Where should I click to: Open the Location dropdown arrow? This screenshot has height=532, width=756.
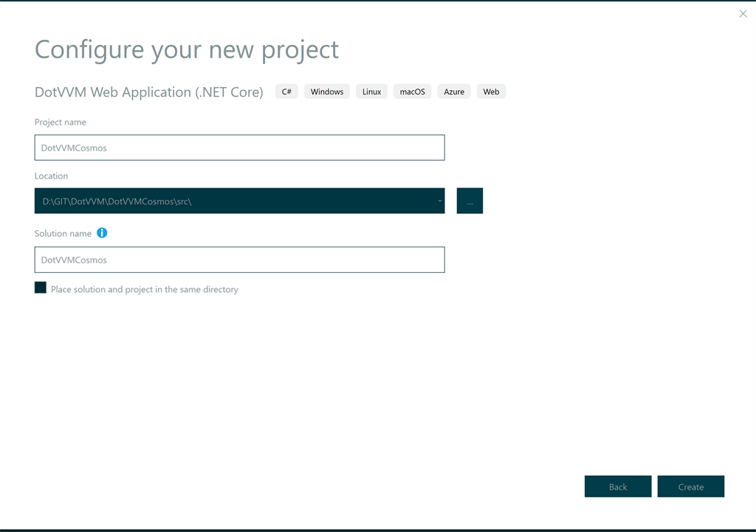pyautogui.click(x=439, y=200)
